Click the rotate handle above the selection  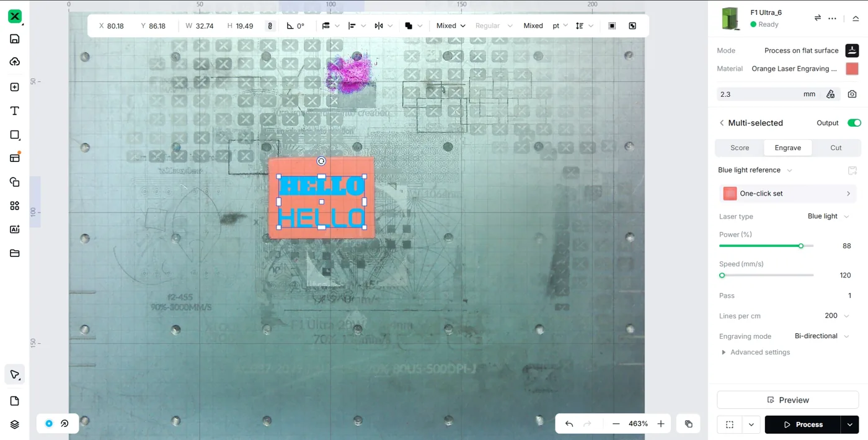321,161
